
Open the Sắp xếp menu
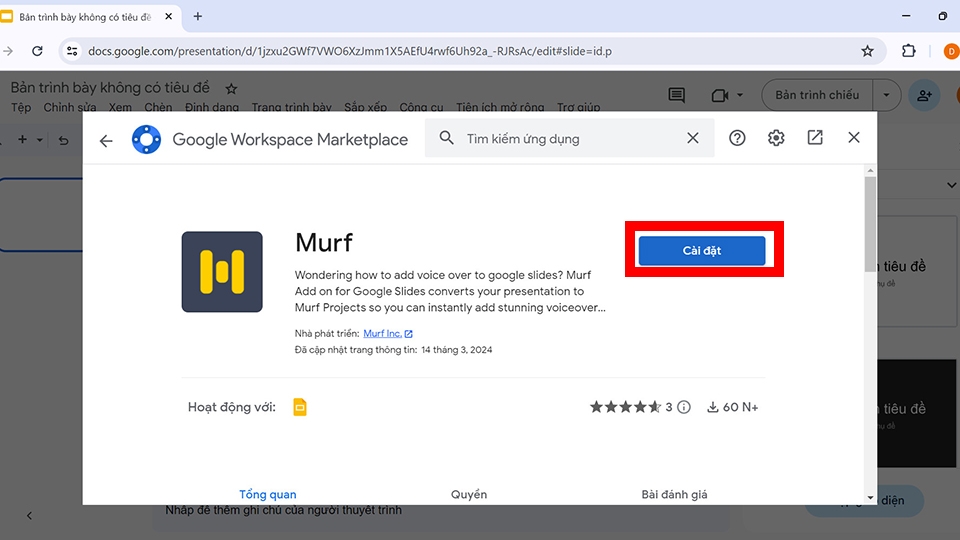coord(366,107)
